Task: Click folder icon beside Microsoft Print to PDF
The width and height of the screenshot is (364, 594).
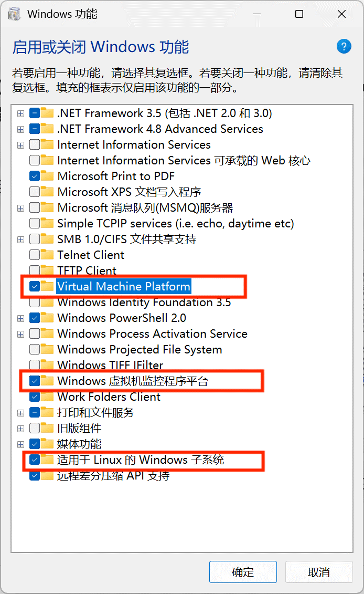Action: point(47,176)
